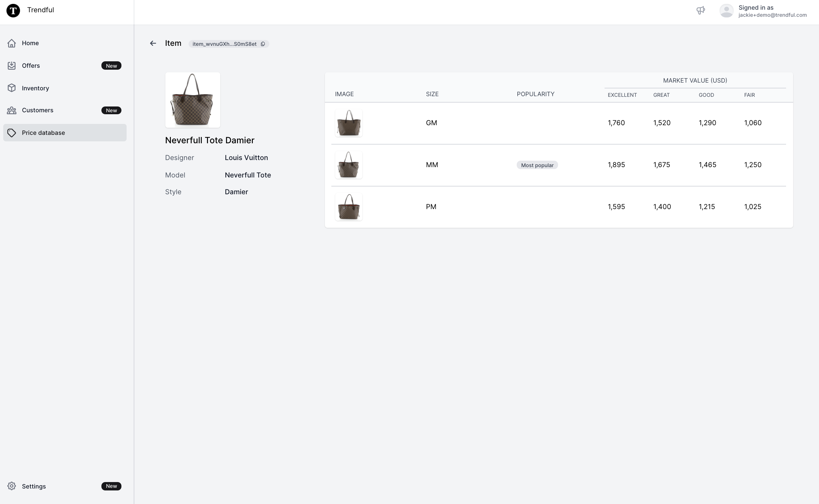Click the 1,250 fair value
The image size is (819, 504).
[x=752, y=165]
